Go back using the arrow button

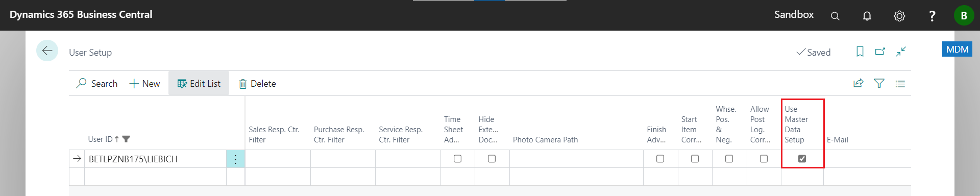coord(47,51)
